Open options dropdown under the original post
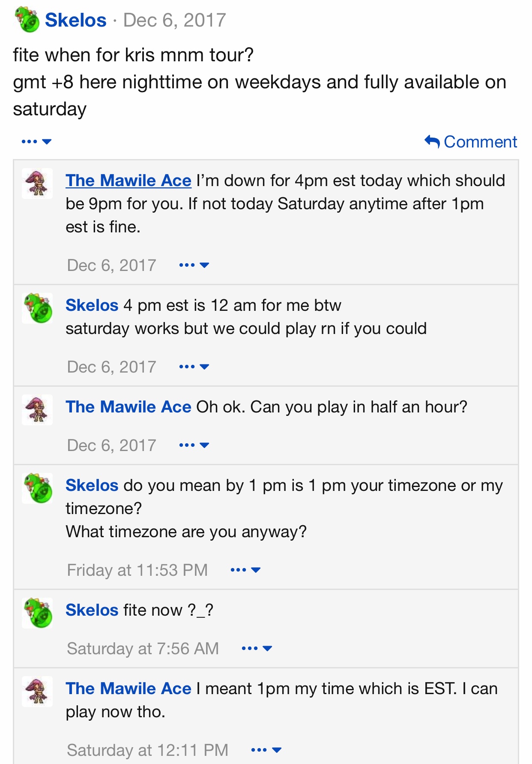532x764 pixels. point(36,141)
